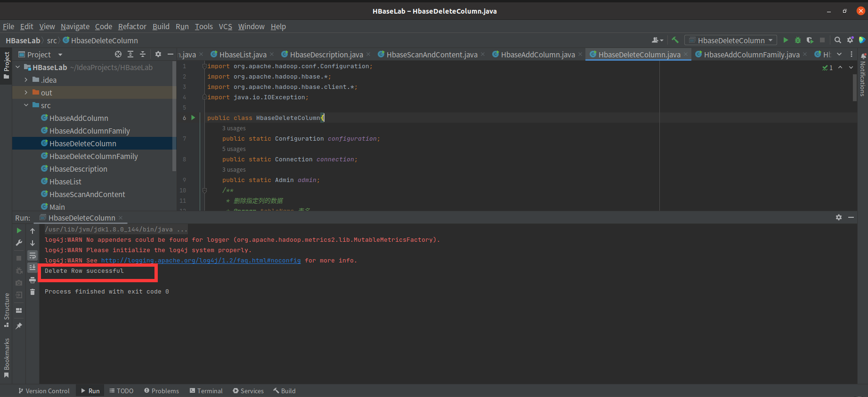
Task: Click the wrench Modify Run Configuration icon
Action: point(19,243)
